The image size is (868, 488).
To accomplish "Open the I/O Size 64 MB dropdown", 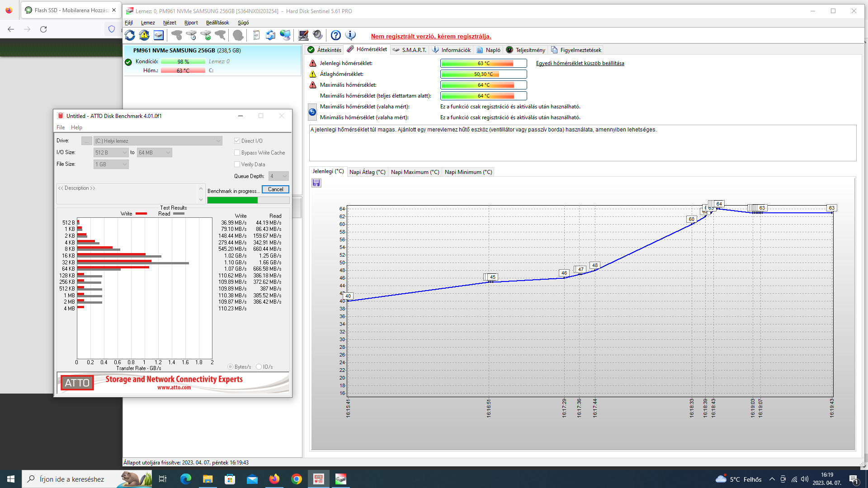I will click(x=154, y=153).
